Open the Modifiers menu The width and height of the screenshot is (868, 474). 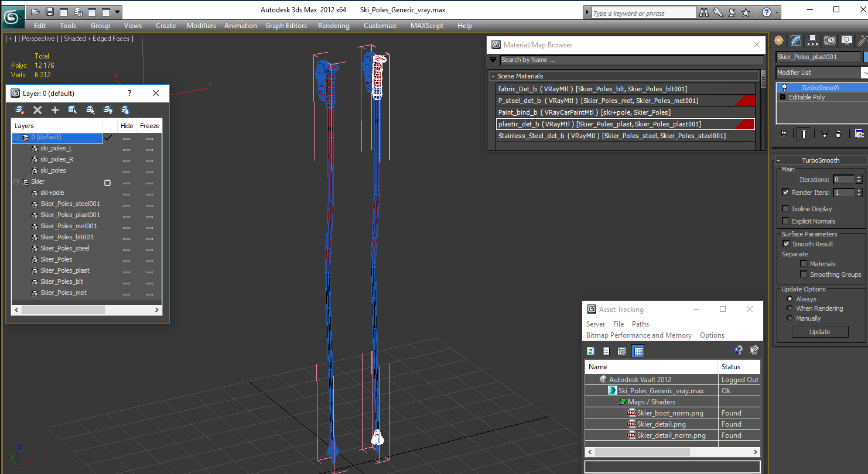pyautogui.click(x=201, y=26)
